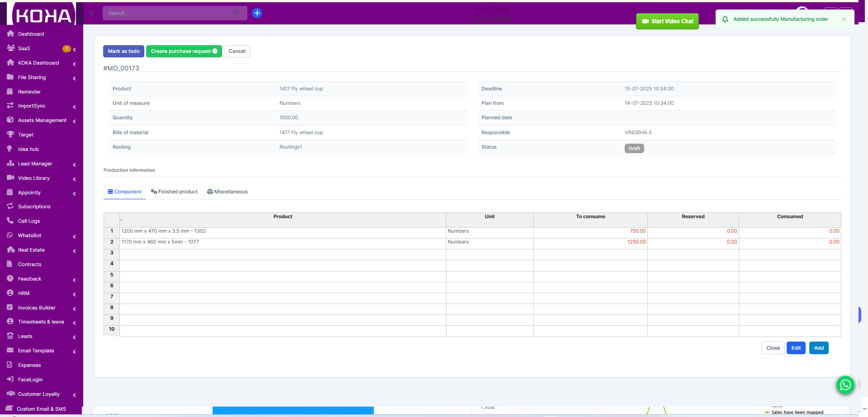
Task: Expand the Assets Management submenu
Action: tap(42, 121)
